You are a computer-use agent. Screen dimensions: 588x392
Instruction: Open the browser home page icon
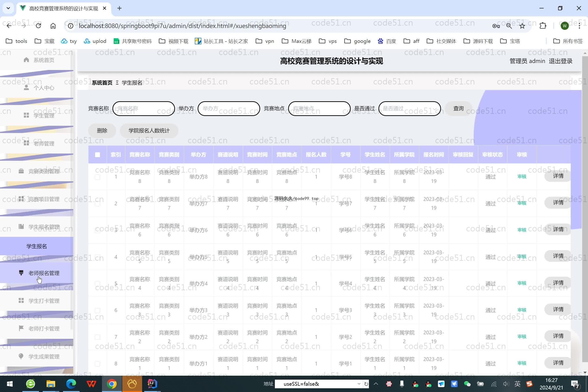pyautogui.click(x=53, y=26)
